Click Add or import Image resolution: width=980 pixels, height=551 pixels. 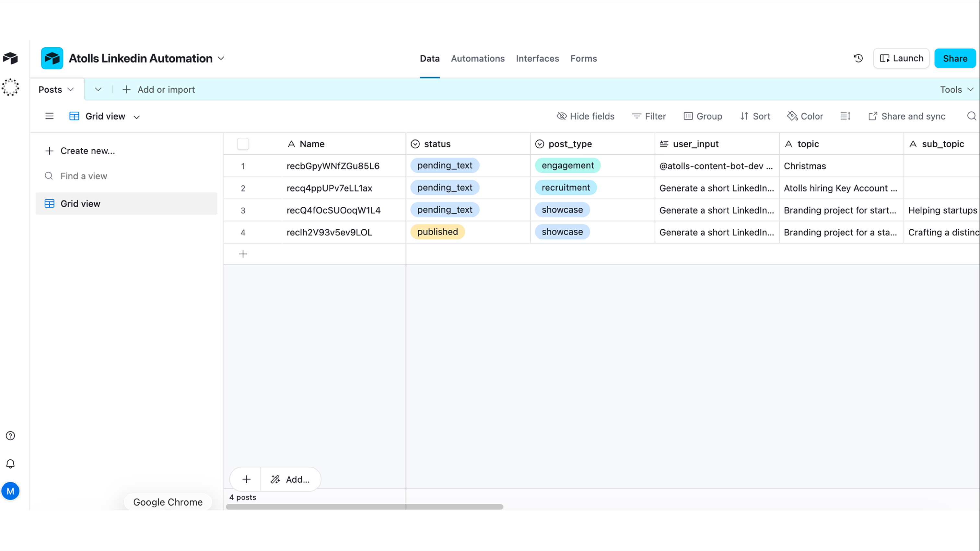coord(159,89)
